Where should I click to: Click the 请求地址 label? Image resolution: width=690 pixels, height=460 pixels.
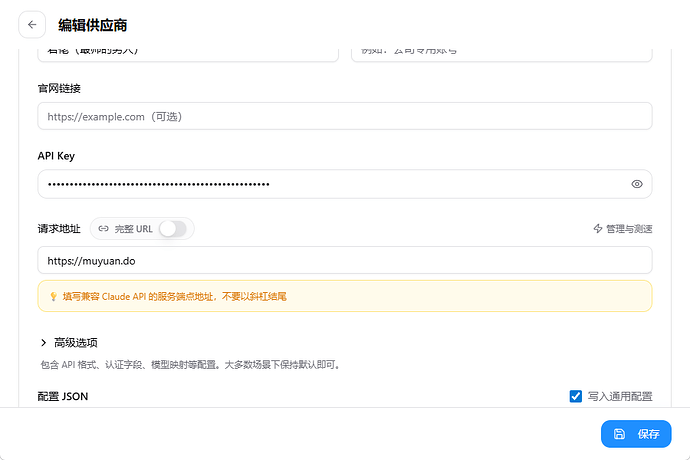59,229
